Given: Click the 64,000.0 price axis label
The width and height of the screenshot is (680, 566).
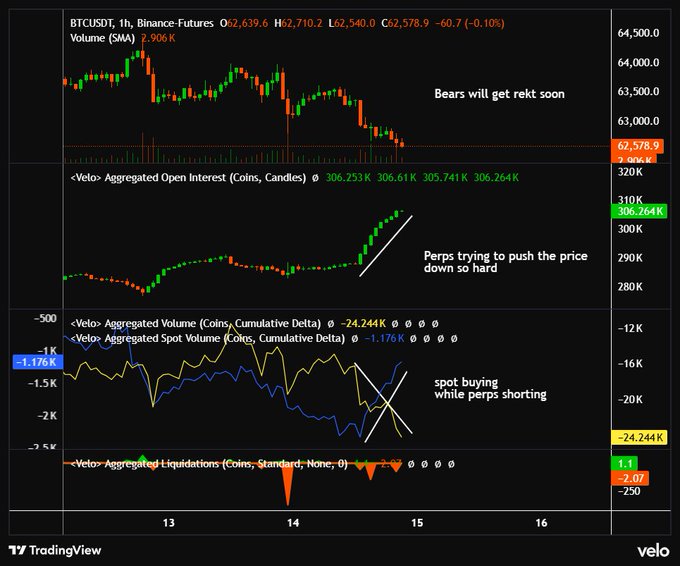Looking at the screenshot, I should click(x=638, y=62).
